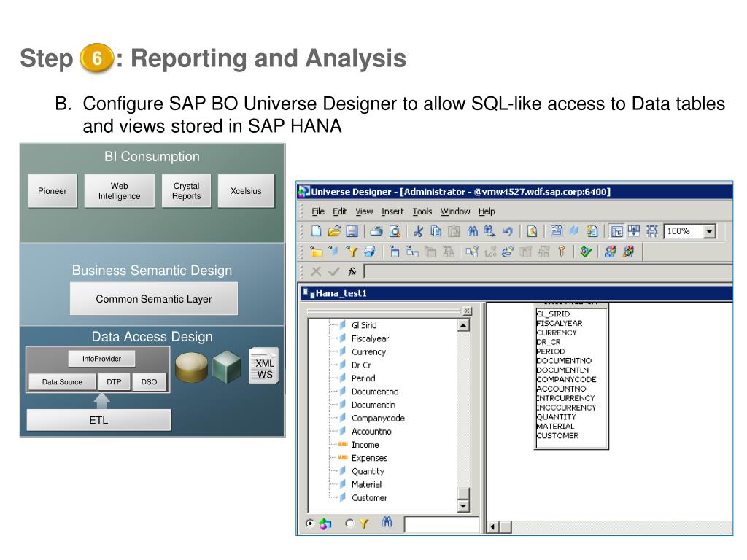Select the Period object in tree
Viewport: 747px width, 560px height.
pyautogui.click(x=363, y=378)
